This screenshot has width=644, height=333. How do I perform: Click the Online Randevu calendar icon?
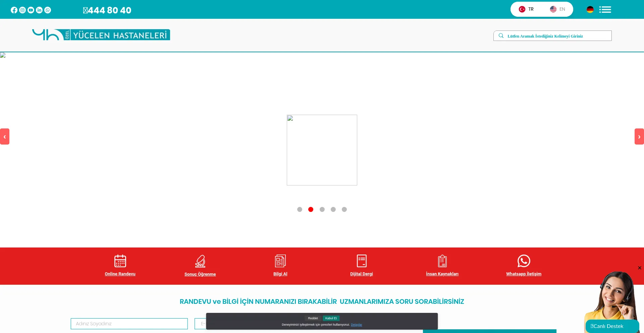120,261
